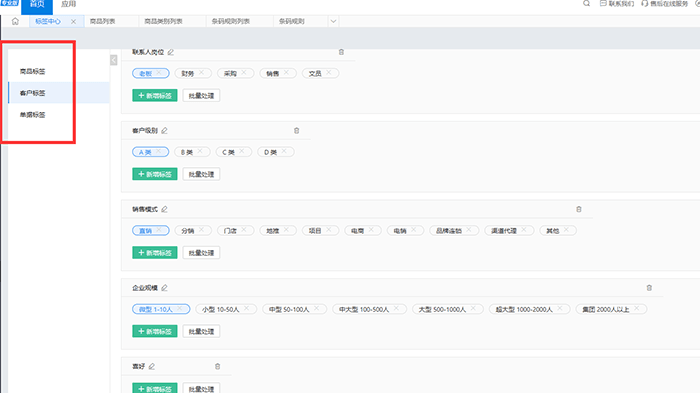Image resolution: width=700 pixels, height=393 pixels.
Task: Remove the C类 tag
Action: [242, 151]
